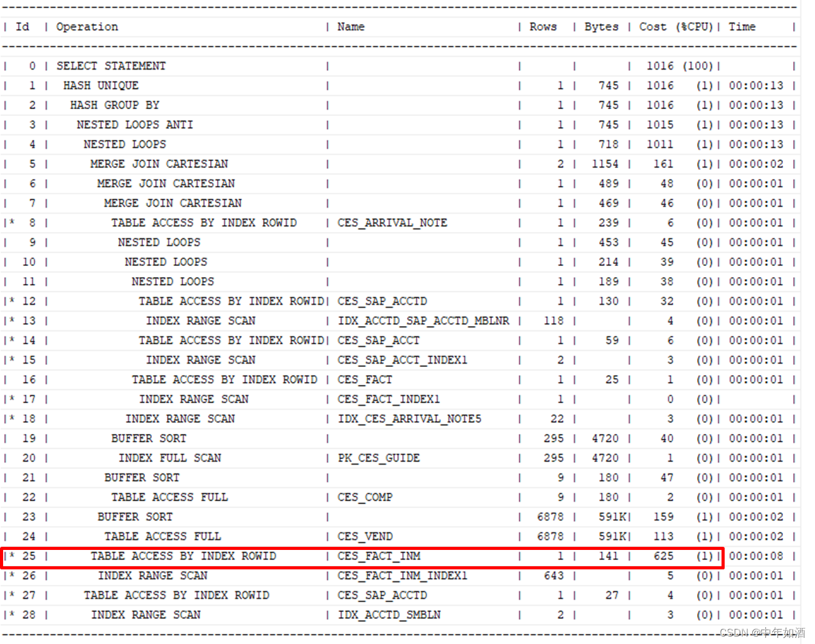This screenshot has width=815, height=644.
Task: Click the index name IDX_CES_ARRIVAL_NOTE5
Action: click(410, 419)
